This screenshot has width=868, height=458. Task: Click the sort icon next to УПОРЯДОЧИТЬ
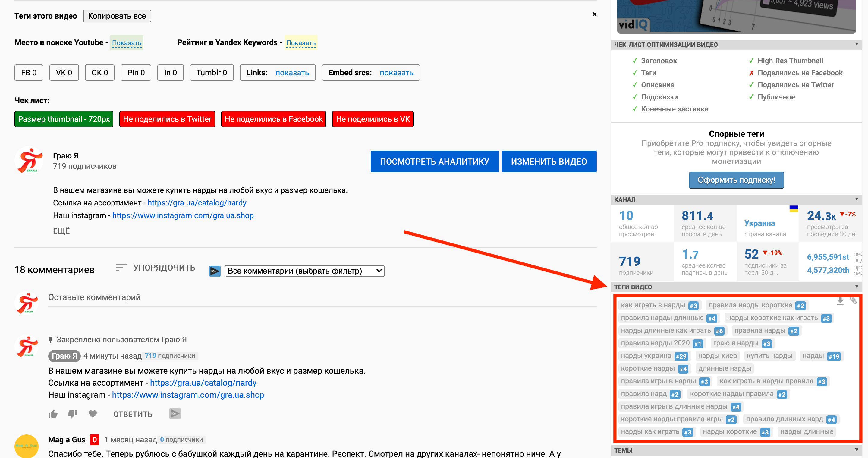pyautogui.click(x=121, y=268)
